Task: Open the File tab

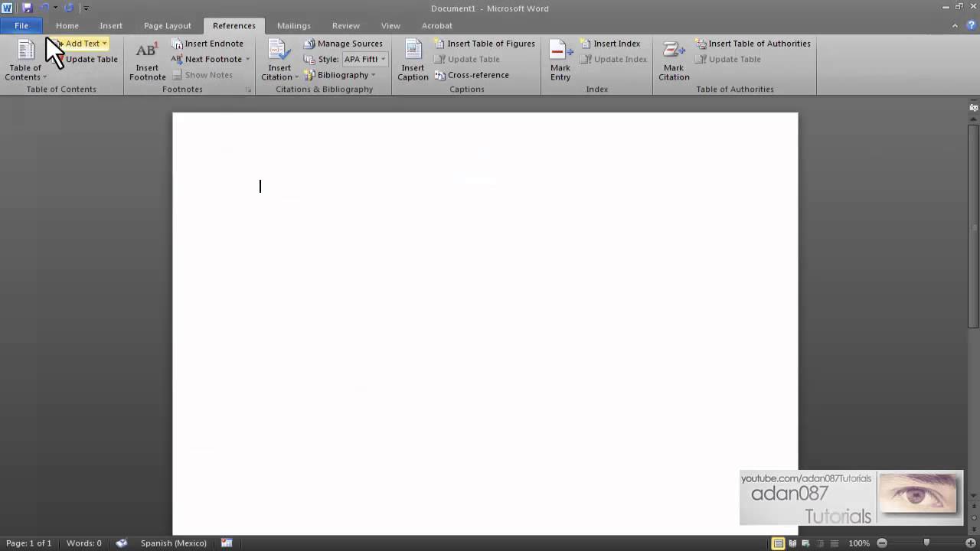Action: tap(21, 25)
